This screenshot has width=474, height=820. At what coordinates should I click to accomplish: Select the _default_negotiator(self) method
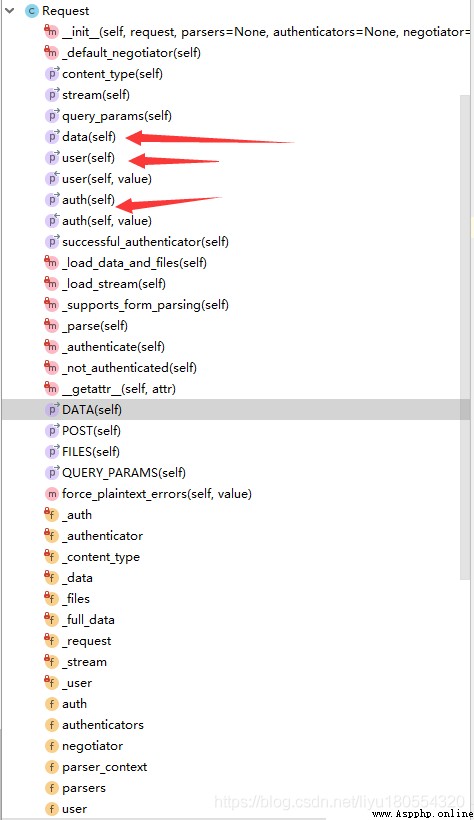point(131,53)
